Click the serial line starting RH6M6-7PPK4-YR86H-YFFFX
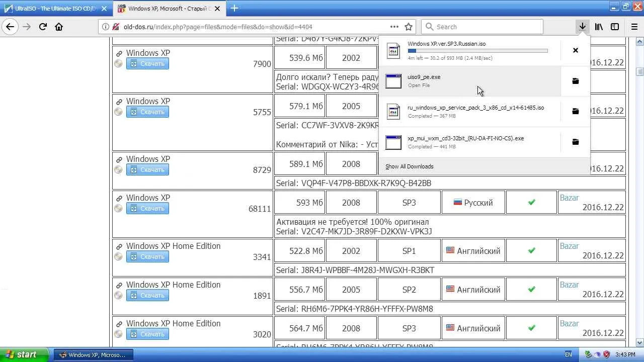 [354, 309]
